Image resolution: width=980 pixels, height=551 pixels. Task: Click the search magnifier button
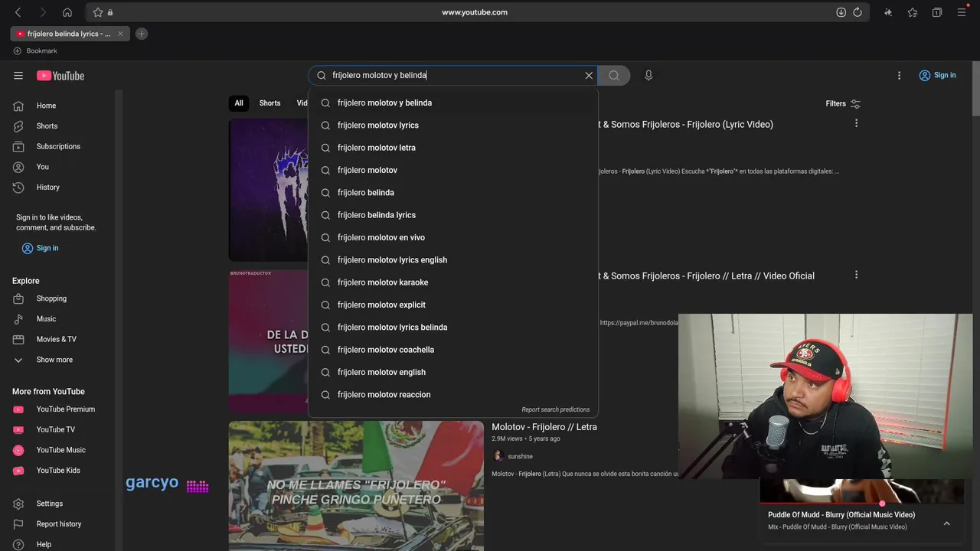tap(614, 76)
